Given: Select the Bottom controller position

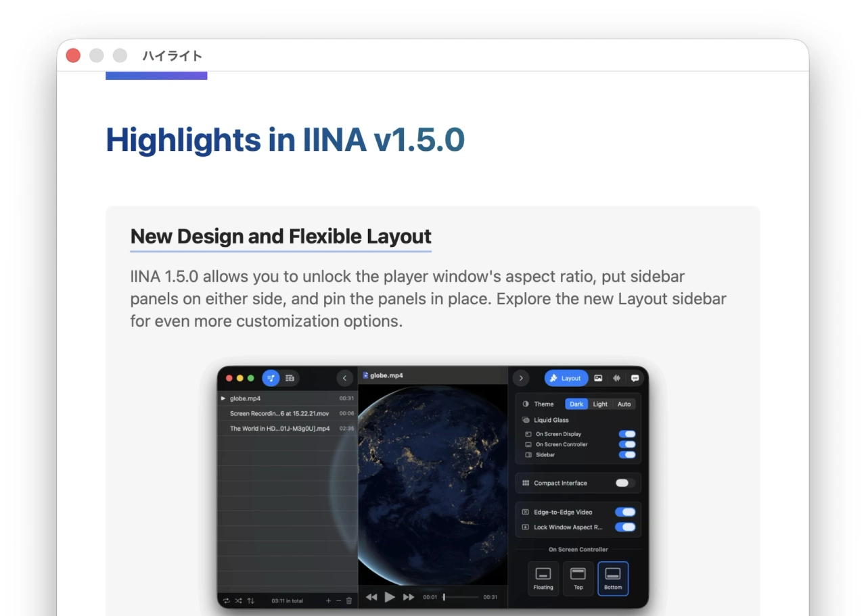Looking at the screenshot, I should click(613, 578).
